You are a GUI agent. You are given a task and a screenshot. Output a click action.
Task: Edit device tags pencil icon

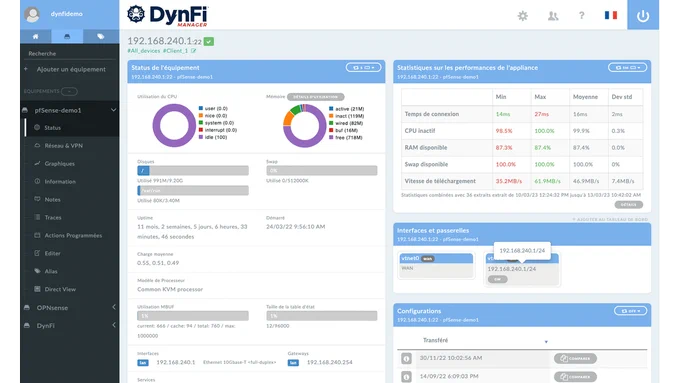click(193, 51)
